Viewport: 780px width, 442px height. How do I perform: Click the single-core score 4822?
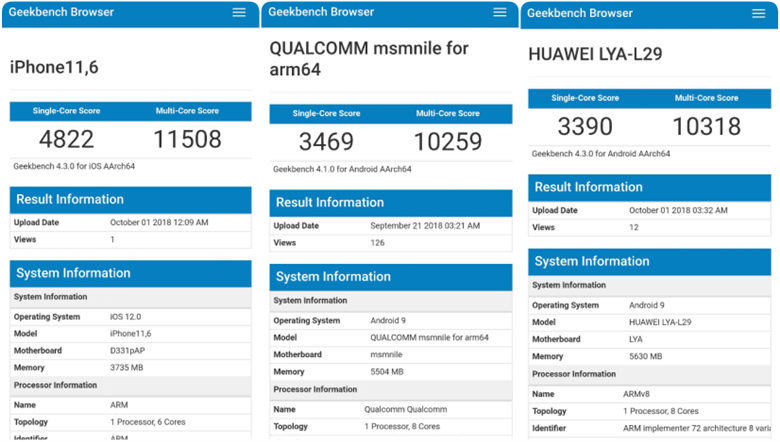click(x=66, y=139)
